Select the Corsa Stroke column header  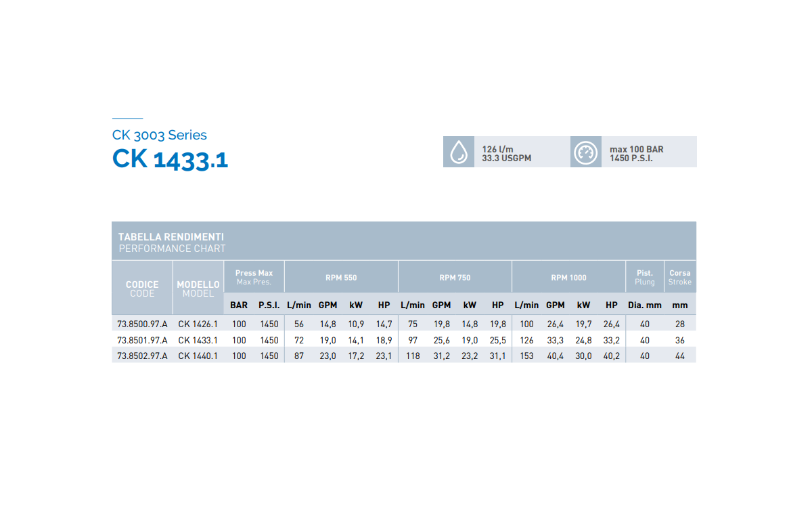[679, 277]
